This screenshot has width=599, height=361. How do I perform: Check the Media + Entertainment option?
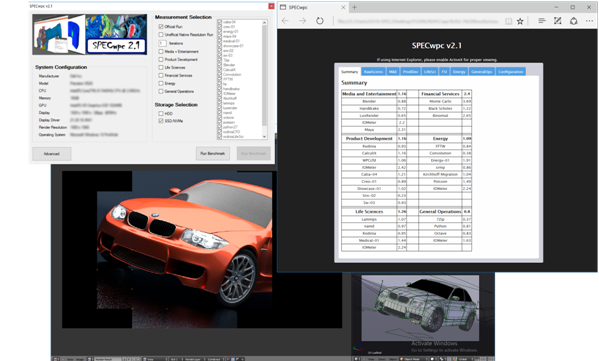(161, 51)
